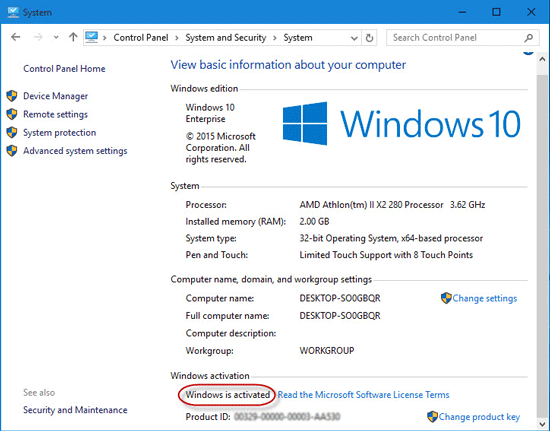
Task: Click shield icon beside Device Manager
Action: tap(12, 95)
